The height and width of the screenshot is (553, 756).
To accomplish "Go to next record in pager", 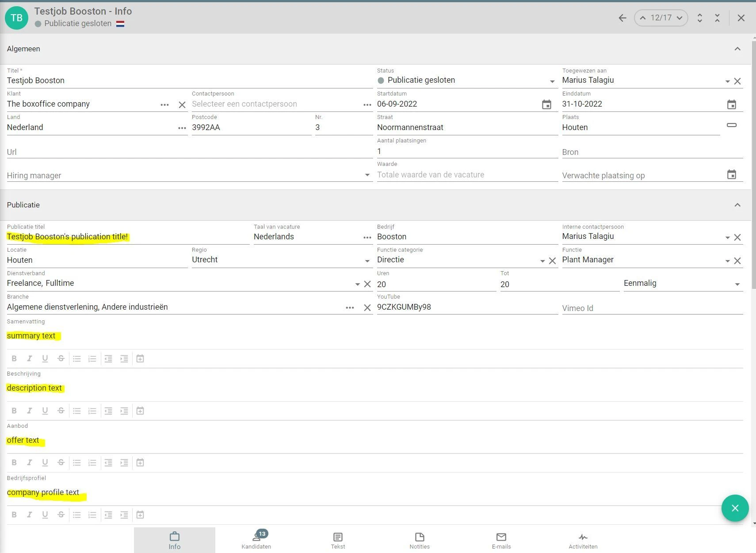I will point(680,18).
